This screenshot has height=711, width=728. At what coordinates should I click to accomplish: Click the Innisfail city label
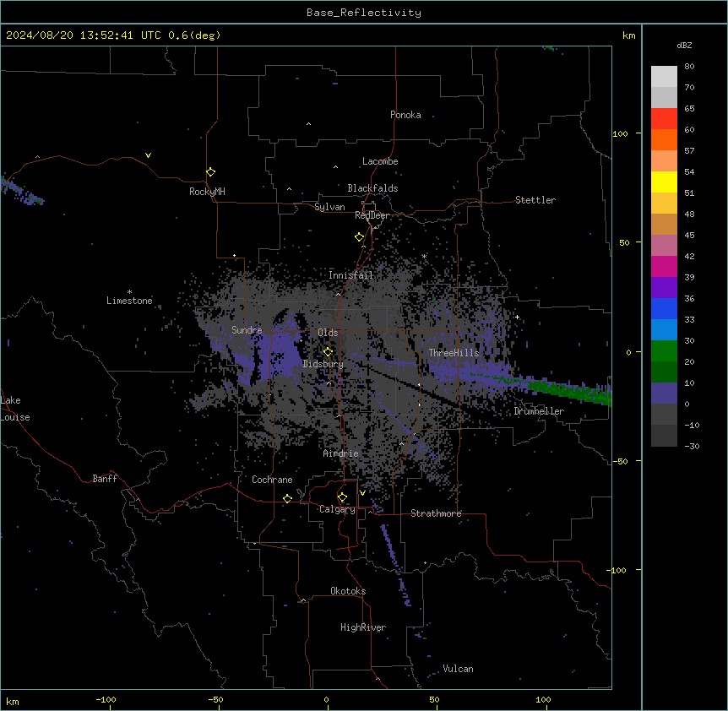tap(350, 275)
